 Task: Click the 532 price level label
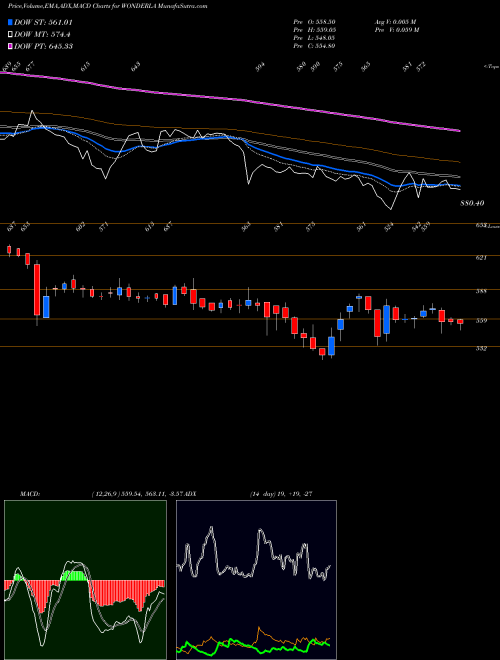coord(481,349)
